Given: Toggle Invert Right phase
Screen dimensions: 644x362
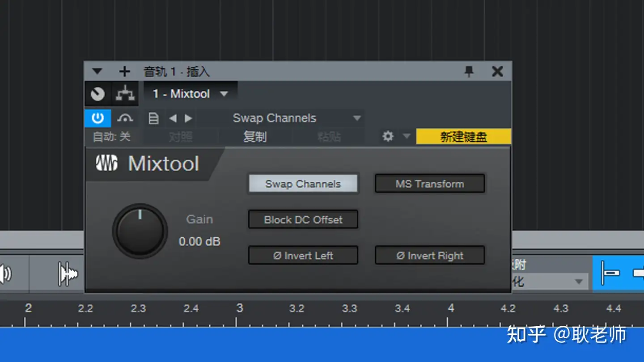Looking at the screenshot, I should (x=430, y=256).
